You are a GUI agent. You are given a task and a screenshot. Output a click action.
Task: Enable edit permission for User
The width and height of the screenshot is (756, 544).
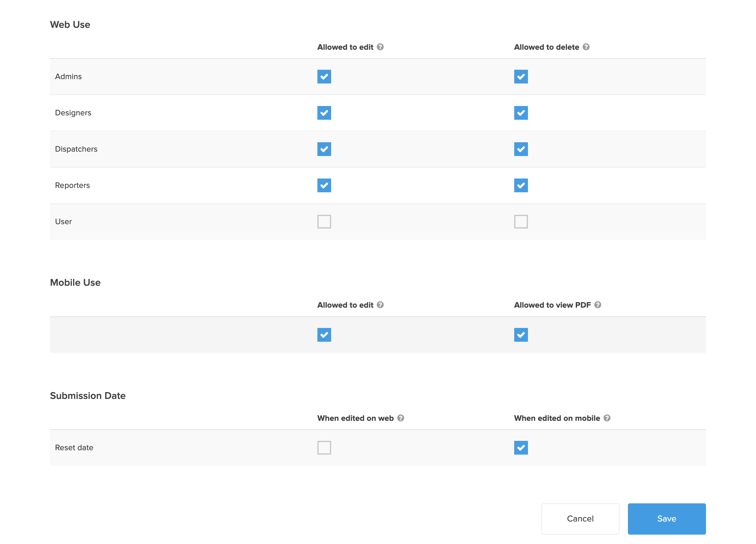coord(324,221)
